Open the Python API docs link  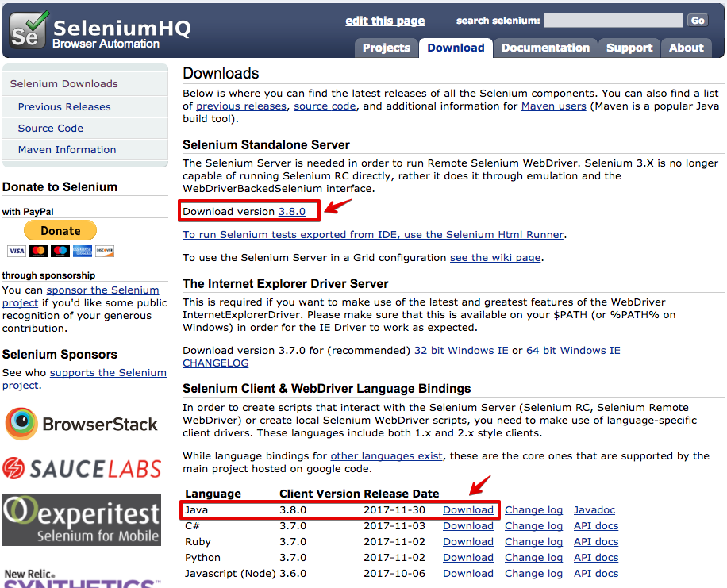pyautogui.click(x=596, y=557)
